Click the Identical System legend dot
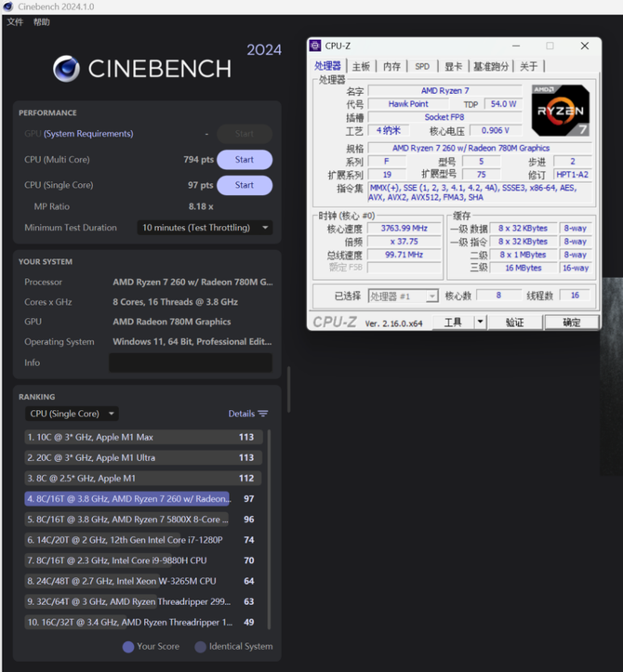Image resolution: width=623 pixels, height=672 pixels. point(200,647)
